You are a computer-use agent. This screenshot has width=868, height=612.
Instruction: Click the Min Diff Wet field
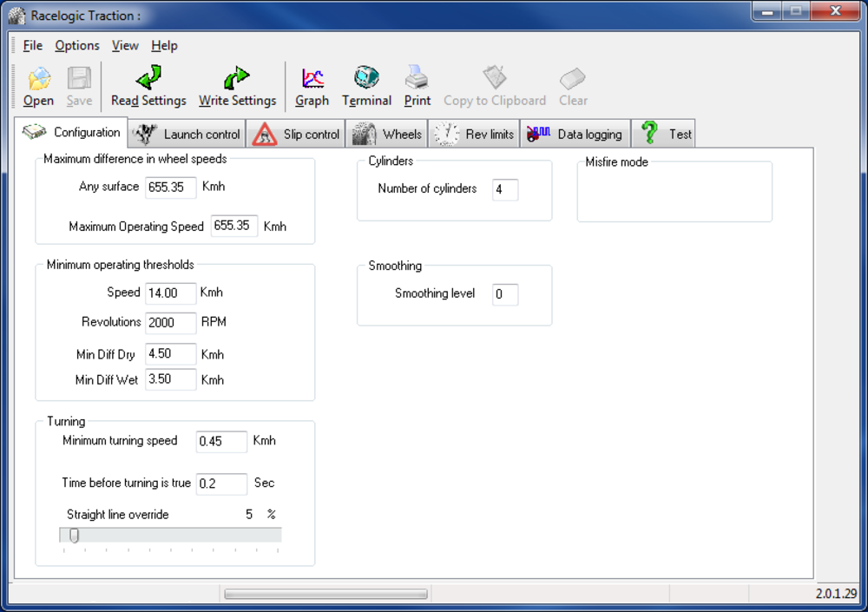point(170,379)
